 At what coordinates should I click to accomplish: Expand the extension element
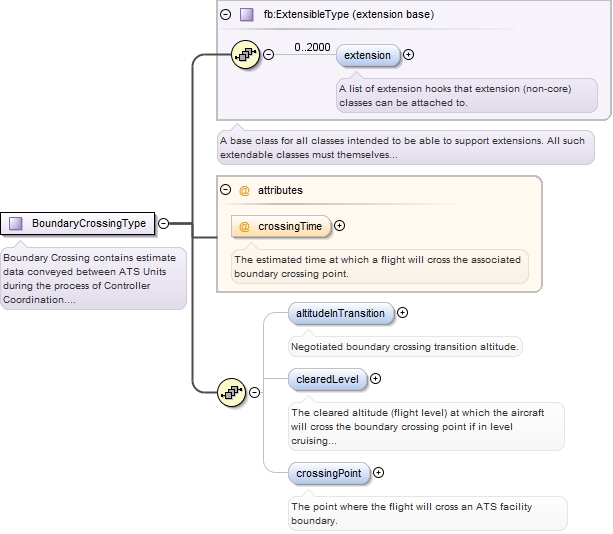408,55
